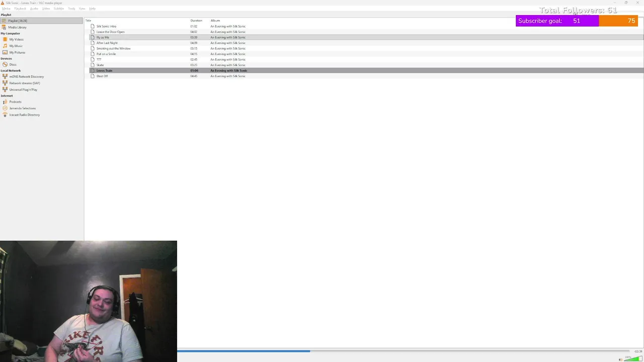The height and width of the screenshot is (362, 644).
Task: Click the file icon beside After Last Night
Action: [x=93, y=43]
